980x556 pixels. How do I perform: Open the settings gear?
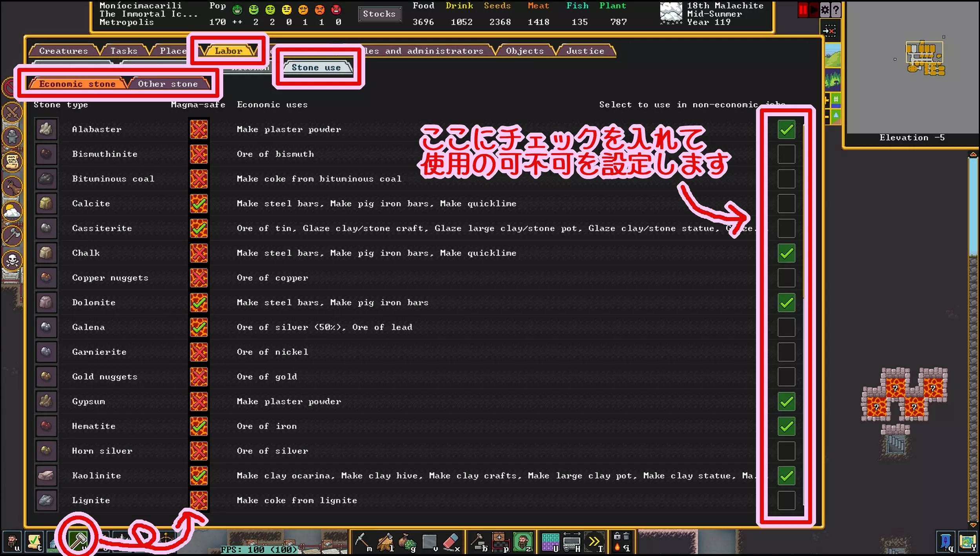825,10
